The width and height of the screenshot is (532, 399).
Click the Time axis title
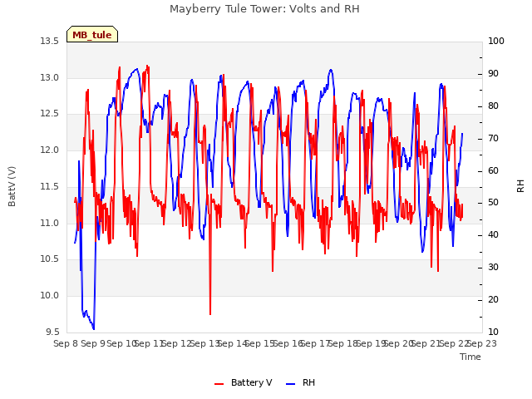[x=470, y=357]
